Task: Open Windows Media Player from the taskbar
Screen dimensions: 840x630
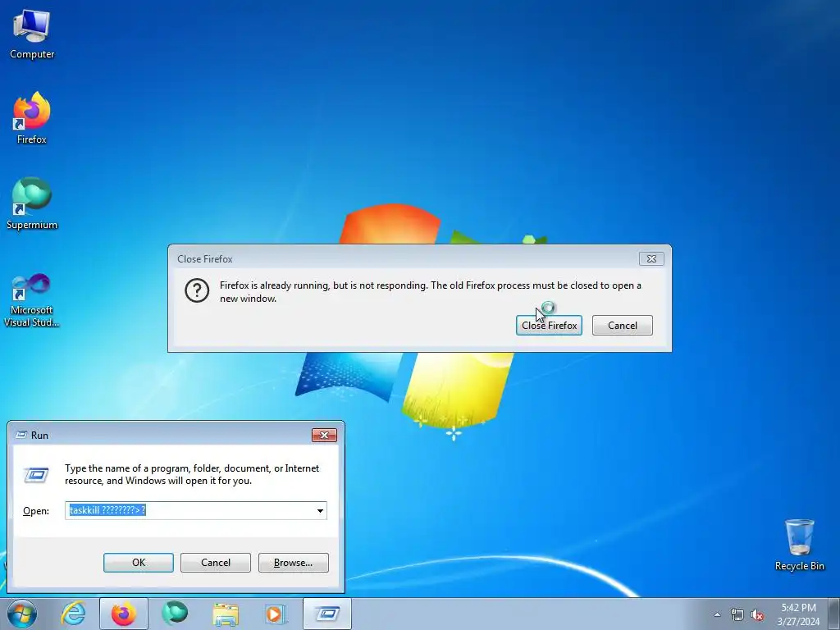Action: (276, 614)
